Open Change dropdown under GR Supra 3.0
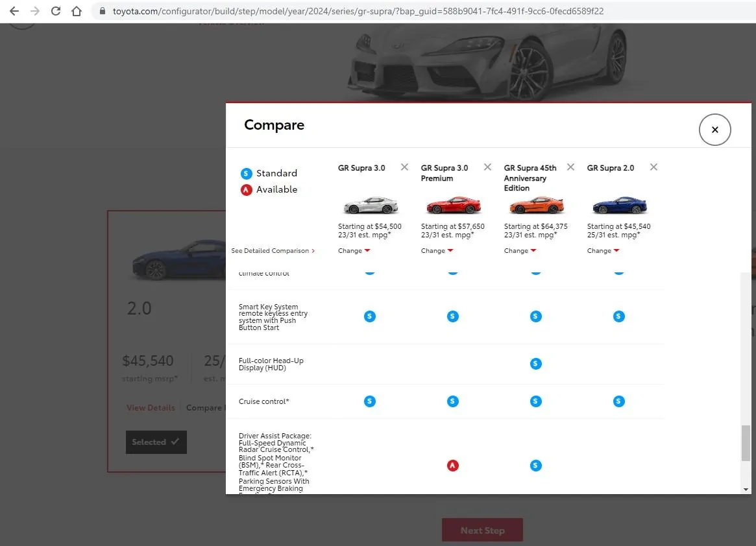 click(354, 250)
